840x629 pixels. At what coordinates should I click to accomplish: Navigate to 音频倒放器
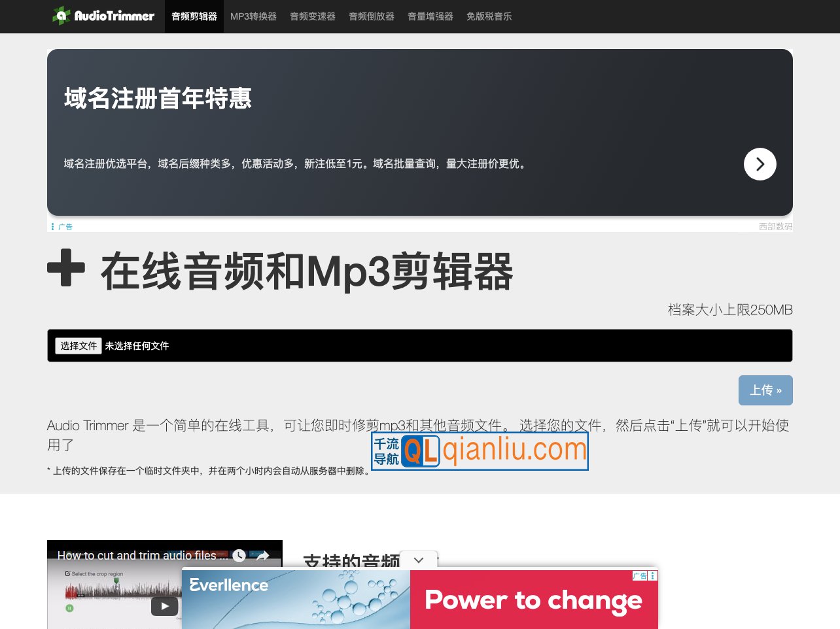pos(371,16)
